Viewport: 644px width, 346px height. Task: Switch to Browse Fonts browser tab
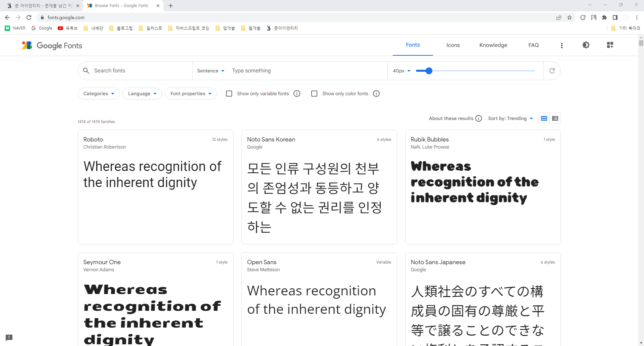[x=122, y=6]
